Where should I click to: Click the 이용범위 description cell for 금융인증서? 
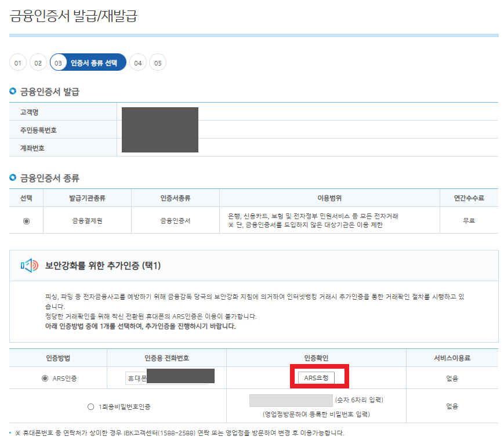click(328, 220)
